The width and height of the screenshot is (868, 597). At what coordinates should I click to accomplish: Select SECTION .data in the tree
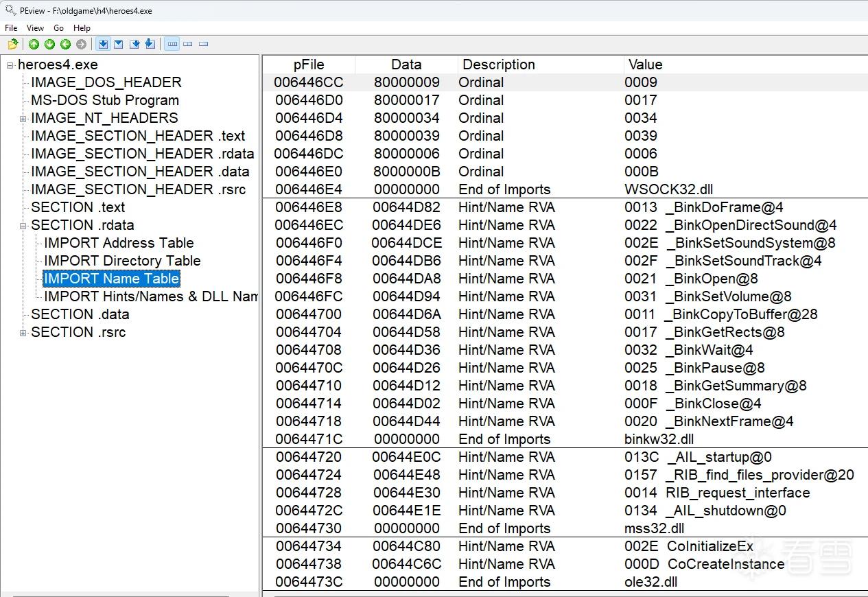(80, 314)
